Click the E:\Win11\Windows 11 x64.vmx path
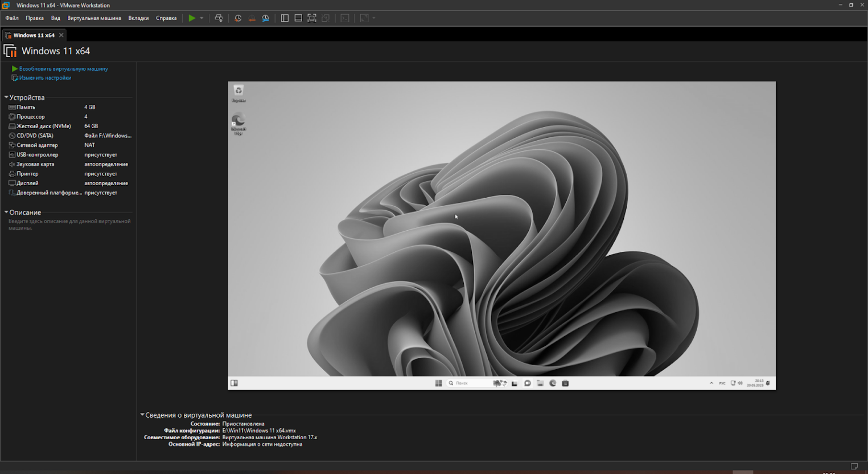This screenshot has width=868, height=474. click(259, 431)
